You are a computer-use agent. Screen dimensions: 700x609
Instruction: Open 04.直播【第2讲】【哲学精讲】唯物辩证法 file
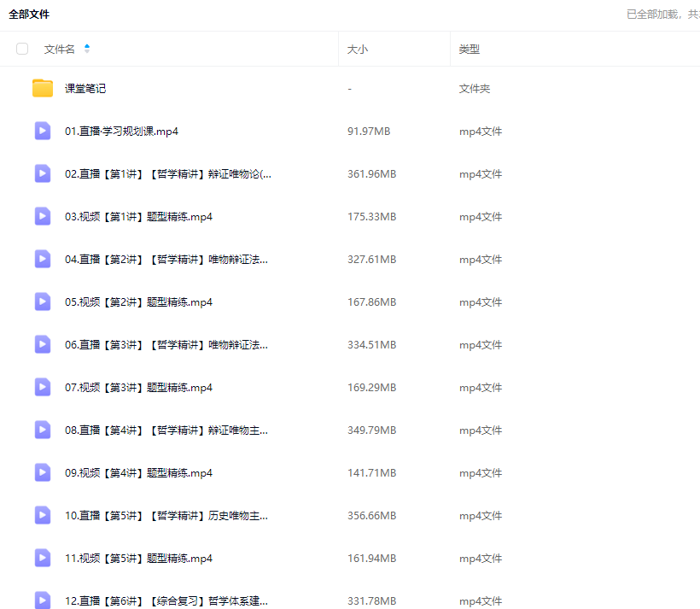[x=166, y=260]
